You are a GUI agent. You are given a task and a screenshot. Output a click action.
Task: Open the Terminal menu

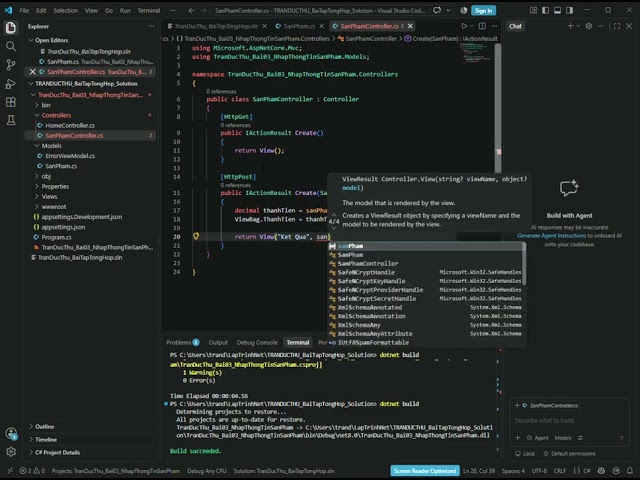click(x=149, y=11)
